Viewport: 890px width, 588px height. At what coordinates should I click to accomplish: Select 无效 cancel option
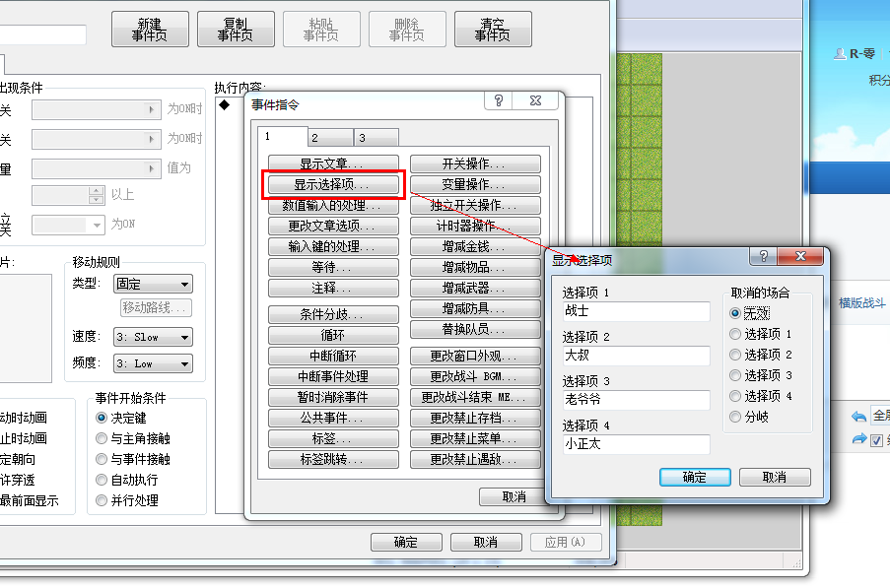click(x=750, y=313)
